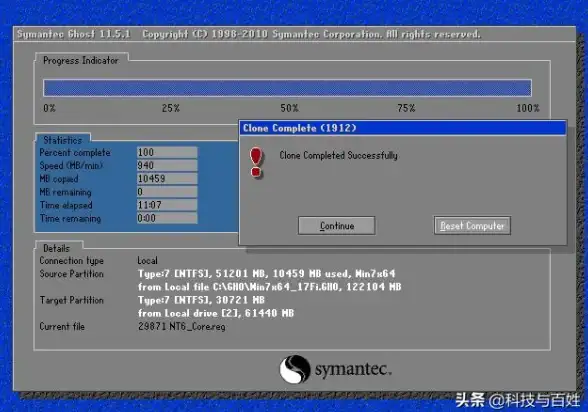Image resolution: width=588 pixels, height=412 pixels.
Task: Click the 25% progress label
Action: point(171,108)
